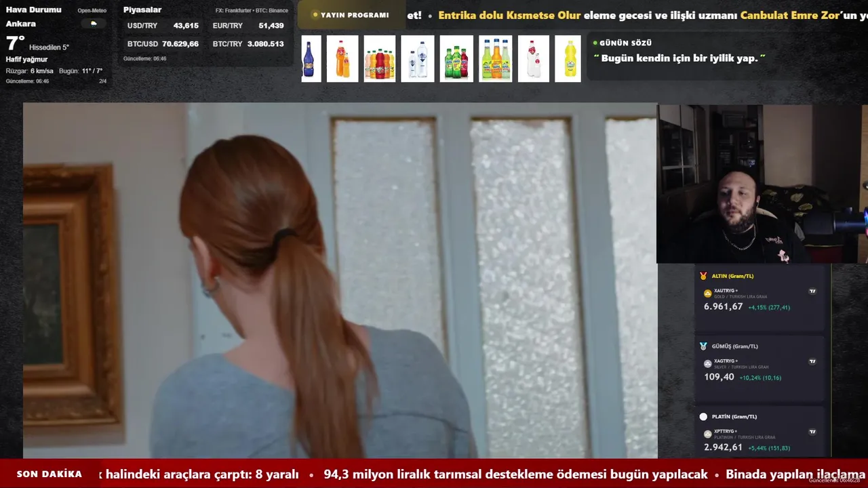Click the SON DAKİKA breaking news label
The image size is (868, 488).
point(50,474)
